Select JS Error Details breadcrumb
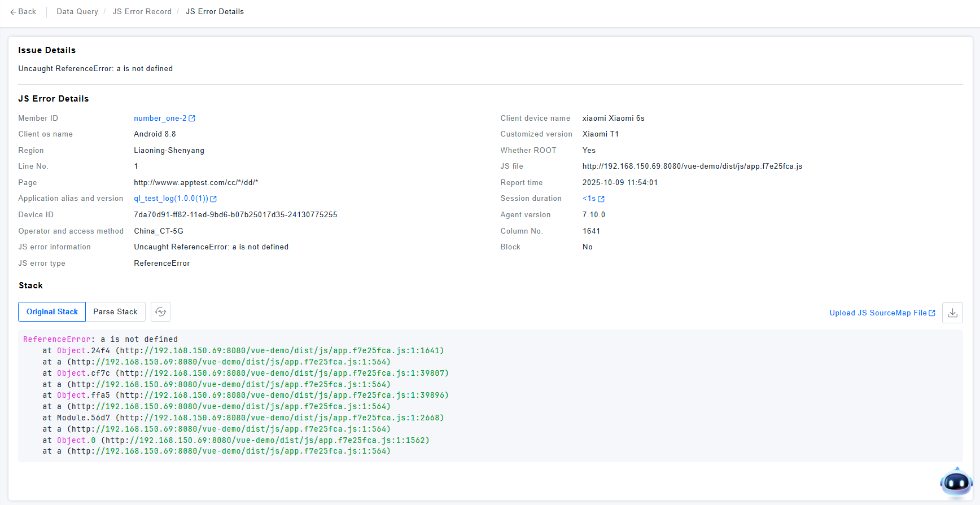Screen dimensions: 980x505 215,12
